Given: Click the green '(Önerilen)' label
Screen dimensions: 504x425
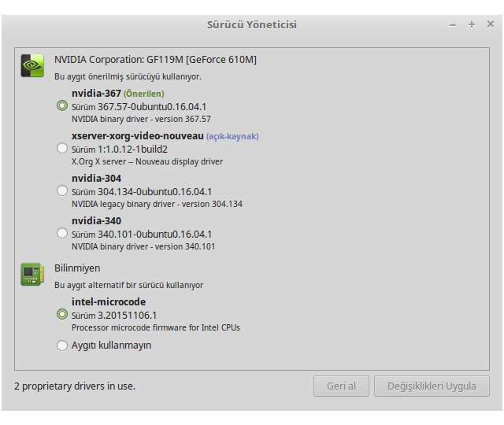Looking at the screenshot, I should (x=143, y=94).
